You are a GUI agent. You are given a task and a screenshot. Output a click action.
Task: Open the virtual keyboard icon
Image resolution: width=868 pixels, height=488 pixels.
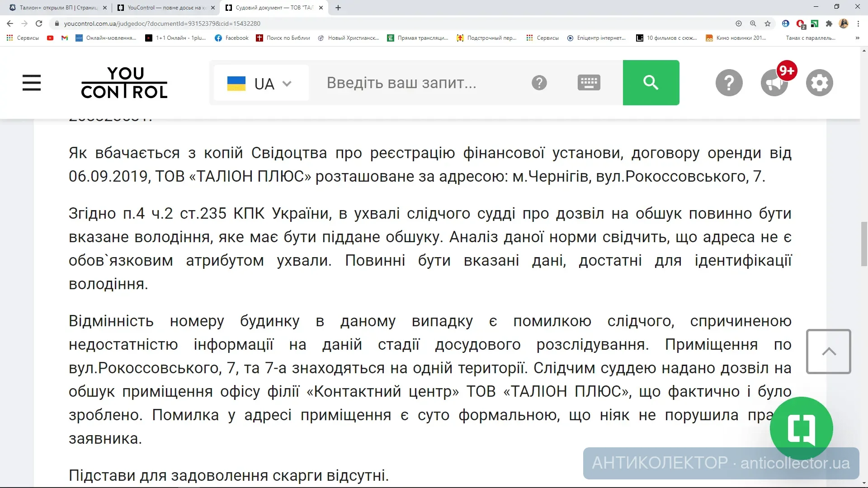pos(589,83)
